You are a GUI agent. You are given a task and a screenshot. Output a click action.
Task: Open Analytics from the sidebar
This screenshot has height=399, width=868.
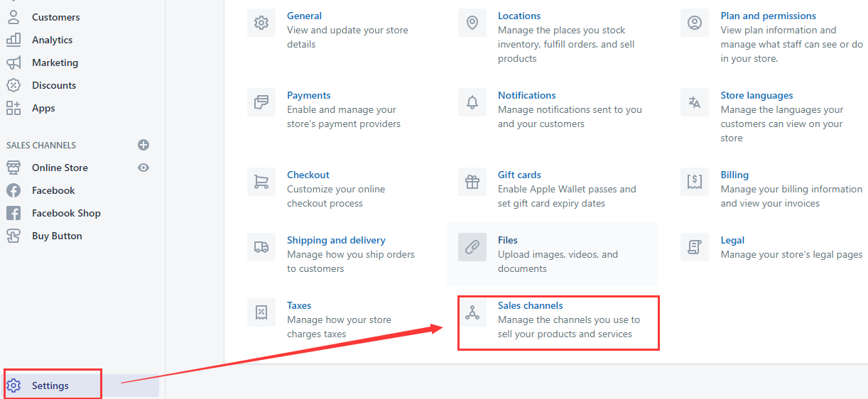[x=52, y=40]
